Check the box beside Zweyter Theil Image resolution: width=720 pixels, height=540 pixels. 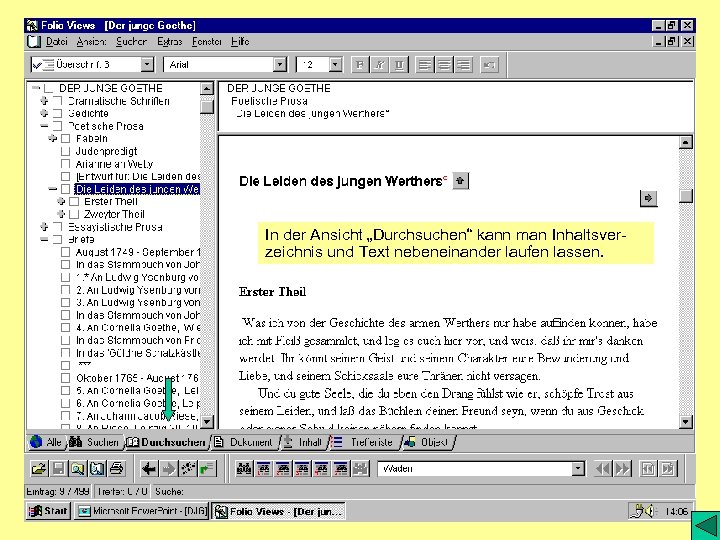[x=74, y=214]
